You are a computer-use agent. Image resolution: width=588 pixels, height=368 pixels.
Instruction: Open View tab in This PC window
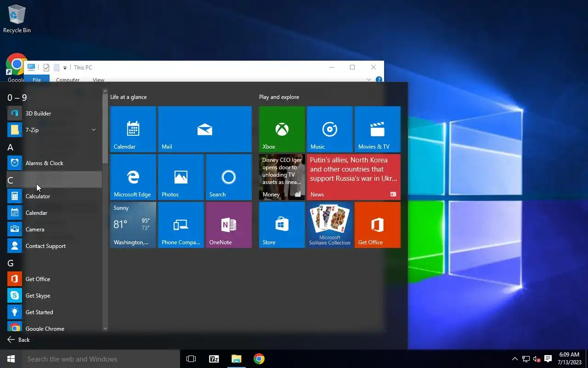pyautogui.click(x=99, y=80)
